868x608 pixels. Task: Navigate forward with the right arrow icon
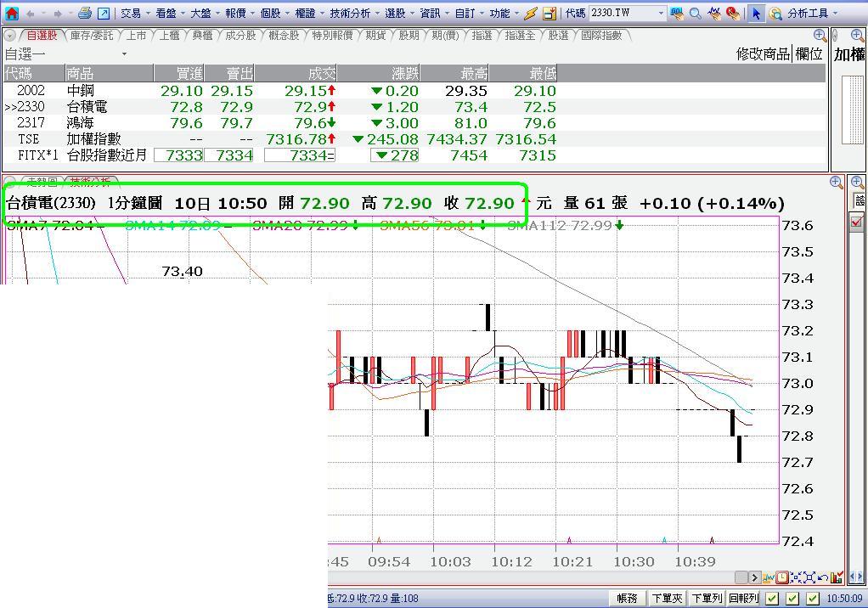(x=57, y=14)
